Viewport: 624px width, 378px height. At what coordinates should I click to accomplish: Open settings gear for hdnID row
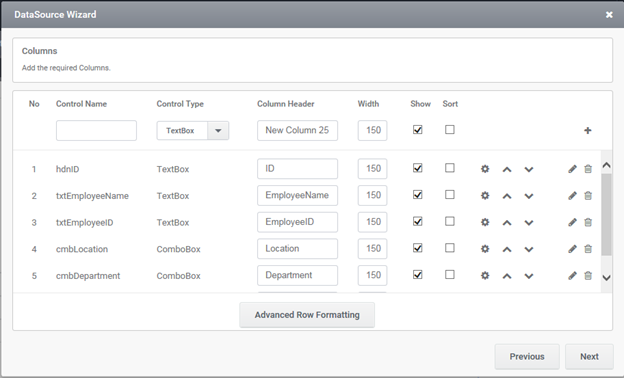point(485,169)
